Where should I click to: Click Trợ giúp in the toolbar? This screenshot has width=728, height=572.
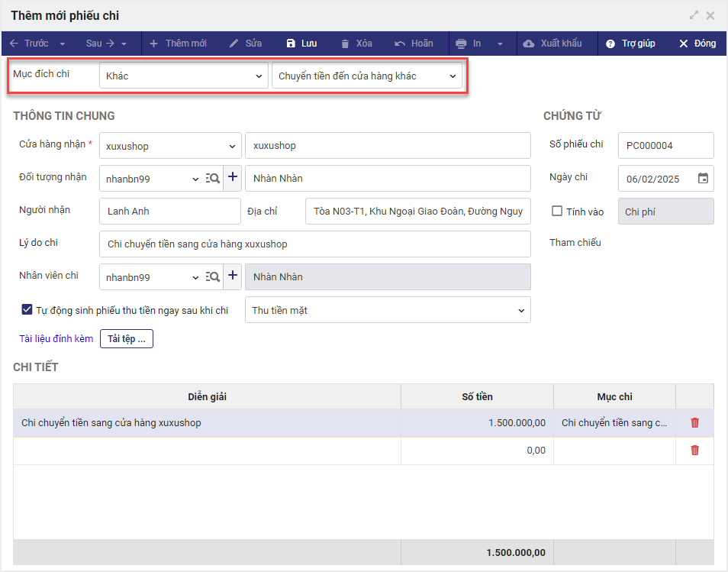pos(630,44)
